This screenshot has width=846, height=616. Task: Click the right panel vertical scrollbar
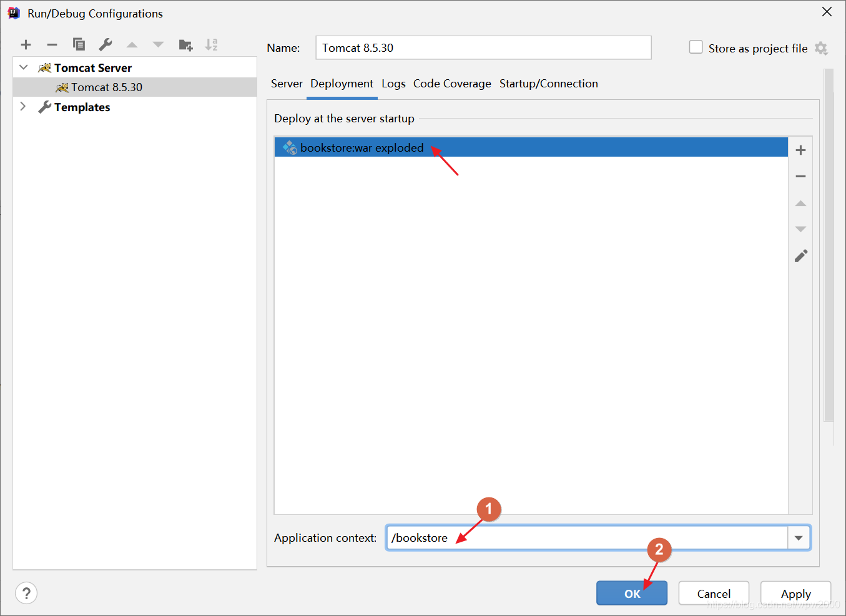[829, 245]
